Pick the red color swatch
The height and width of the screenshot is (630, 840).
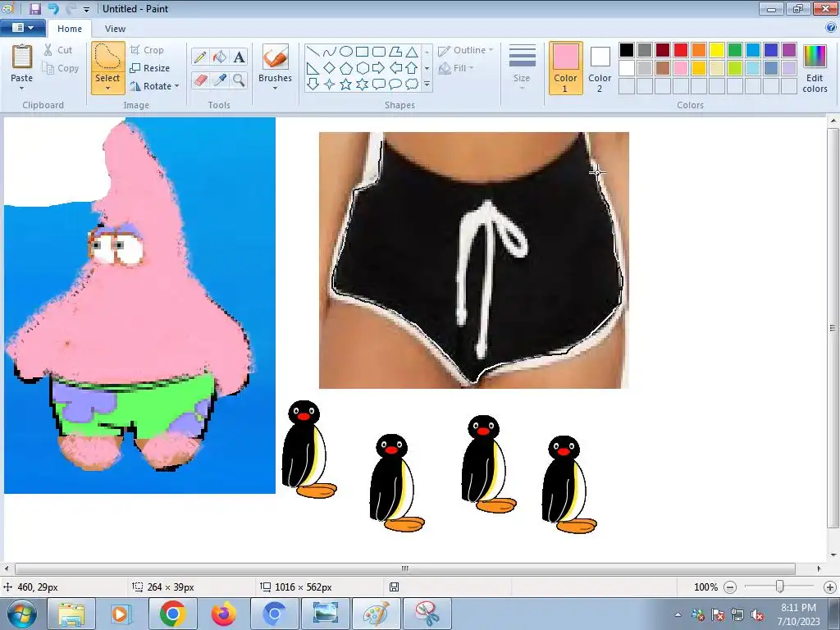tap(681, 50)
